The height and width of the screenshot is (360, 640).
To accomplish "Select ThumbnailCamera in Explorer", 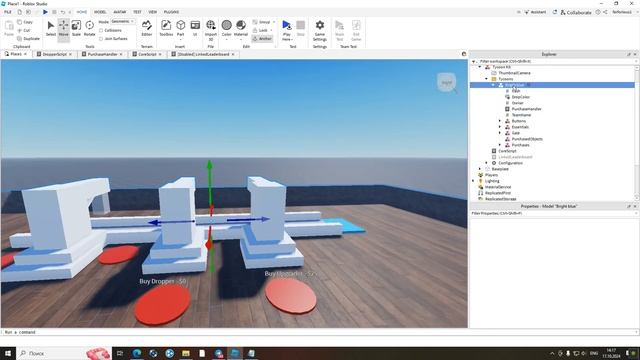I will (514, 73).
